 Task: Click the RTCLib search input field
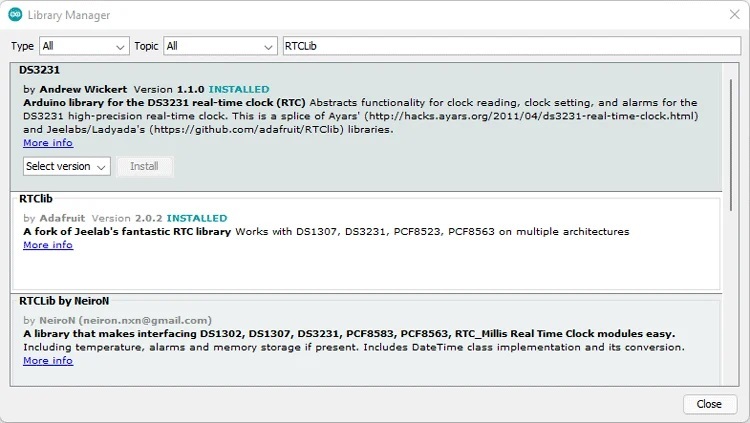pos(512,46)
